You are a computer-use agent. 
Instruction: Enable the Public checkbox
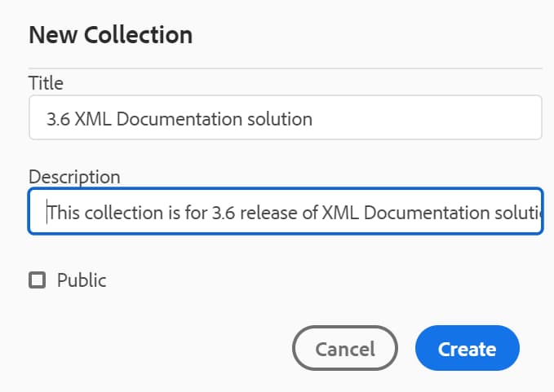coord(37,280)
